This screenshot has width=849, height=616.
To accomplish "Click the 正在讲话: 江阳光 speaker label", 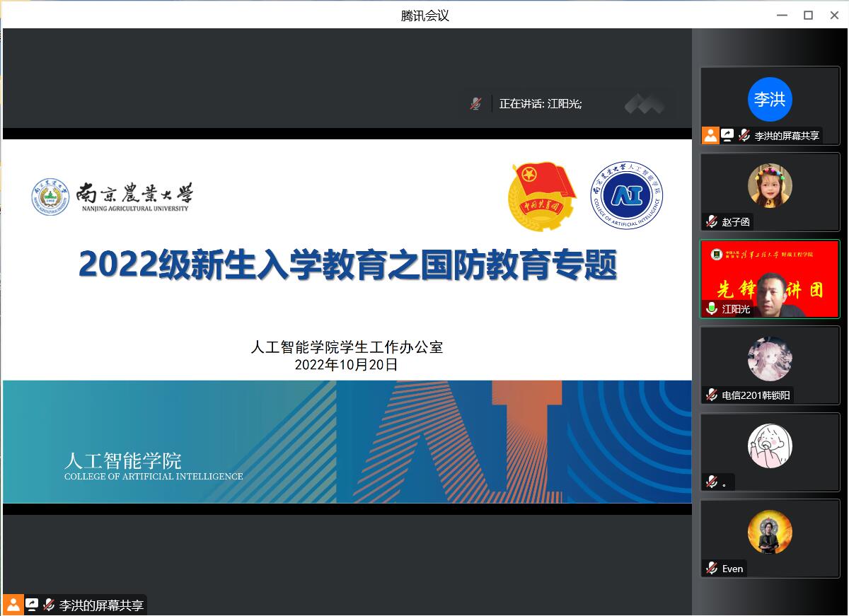I will coord(541,104).
